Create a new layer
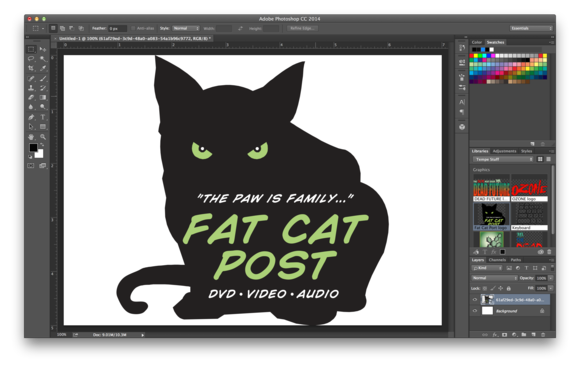Viewport: 580px width, 370px height. [533, 334]
